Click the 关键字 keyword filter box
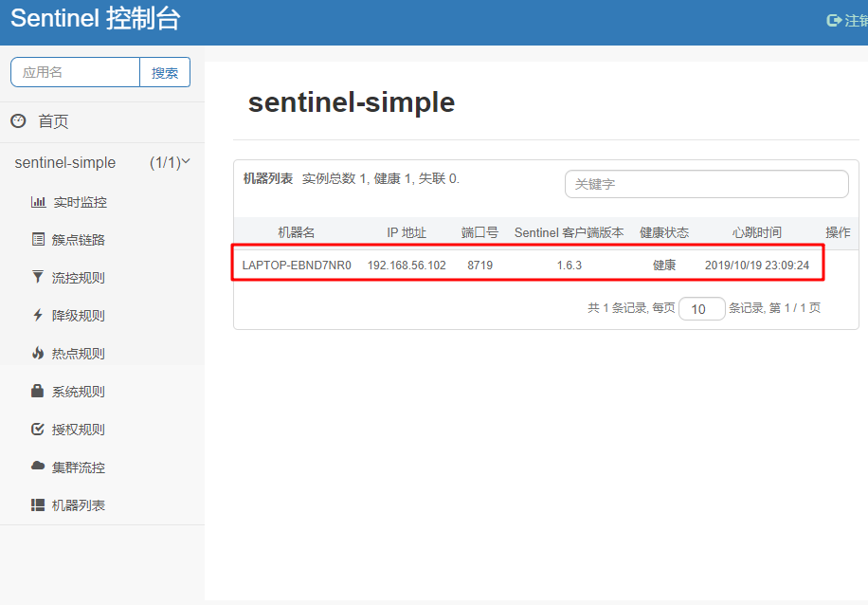This screenshot has width=868, height=605. [x=706, y=184]
